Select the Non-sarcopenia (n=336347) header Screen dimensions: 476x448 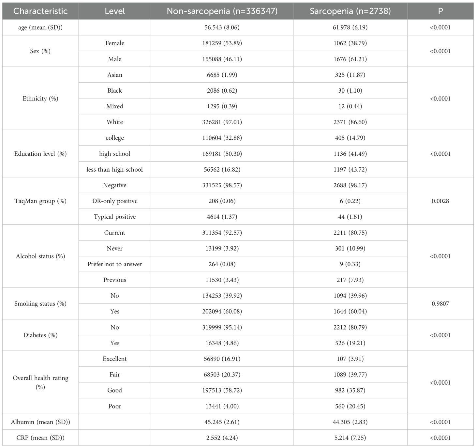[222, 11]
